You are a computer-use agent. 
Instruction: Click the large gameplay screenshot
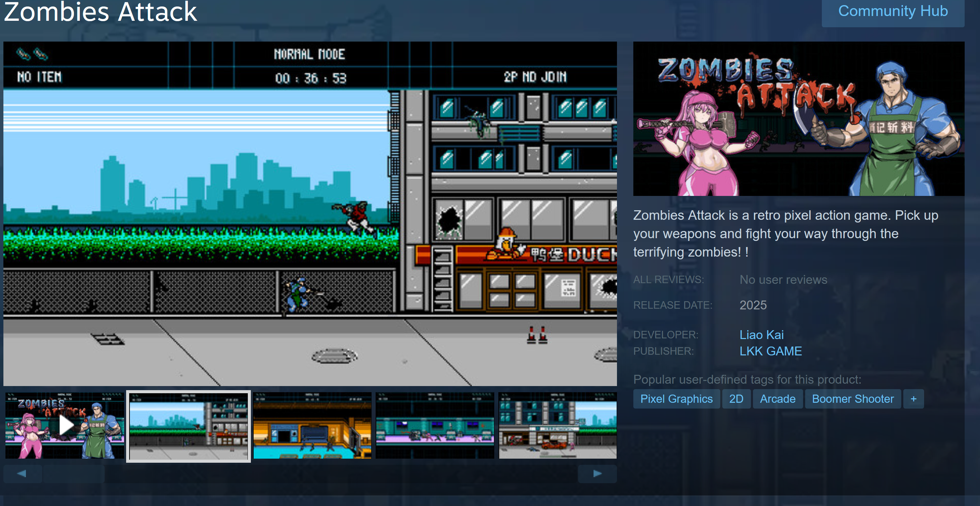(310, 214)
